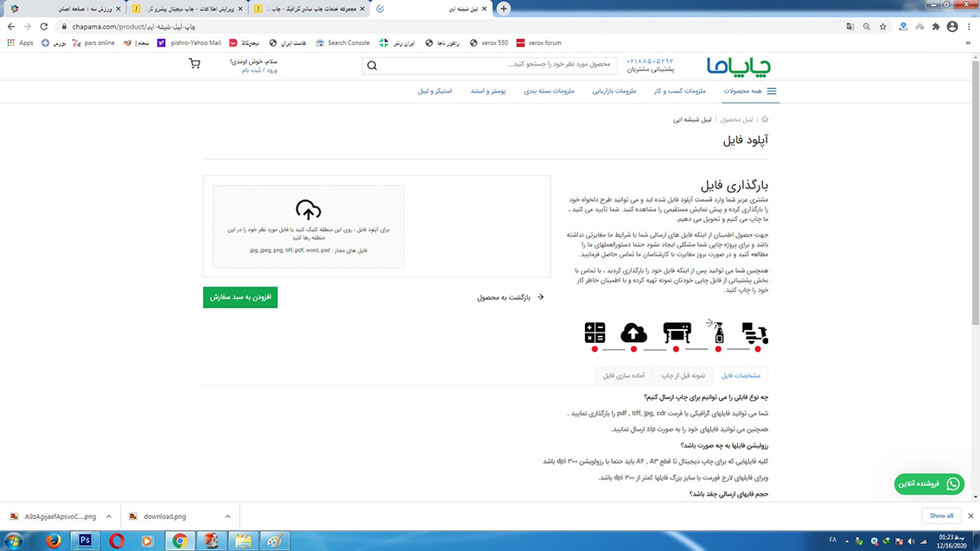
Task: Click the delivery scooter step icon
Action: (756, 332)
